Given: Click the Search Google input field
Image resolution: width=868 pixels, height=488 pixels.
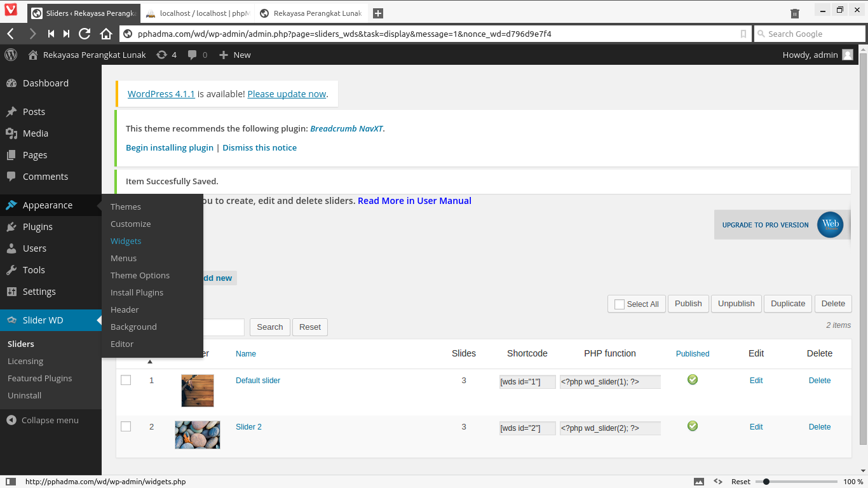Looking at the screenshot, I should click(810, 34).
